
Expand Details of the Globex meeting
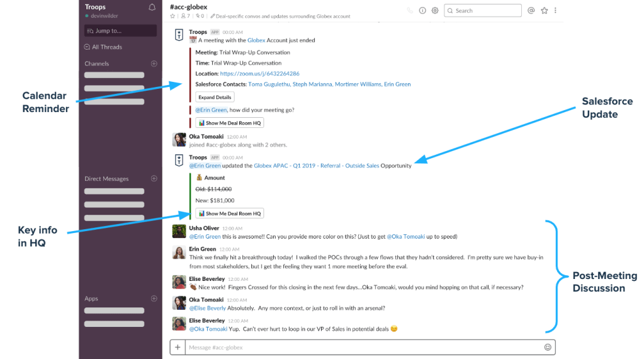215,97
